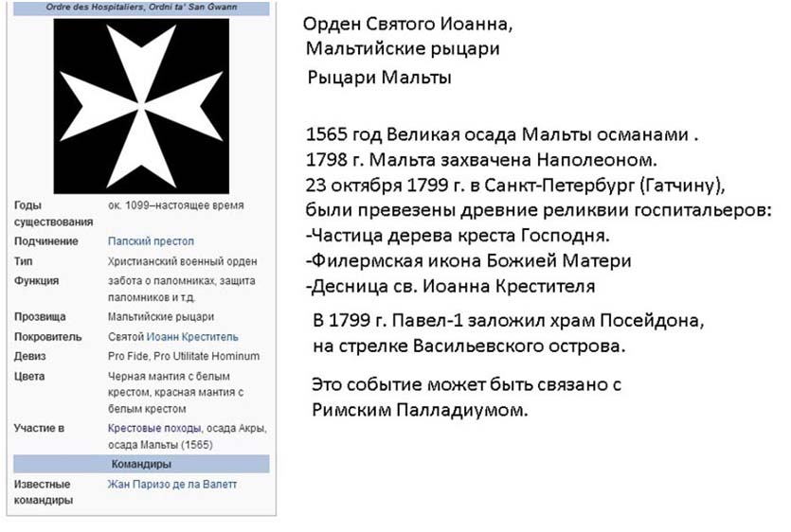Visit the Жан Паризо де ла Валетт link
791x532 pixels.
pos(172,484)
